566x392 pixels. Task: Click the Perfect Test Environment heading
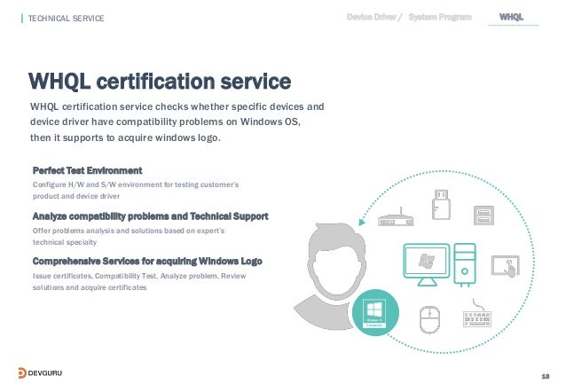click(x=87, y=170)
